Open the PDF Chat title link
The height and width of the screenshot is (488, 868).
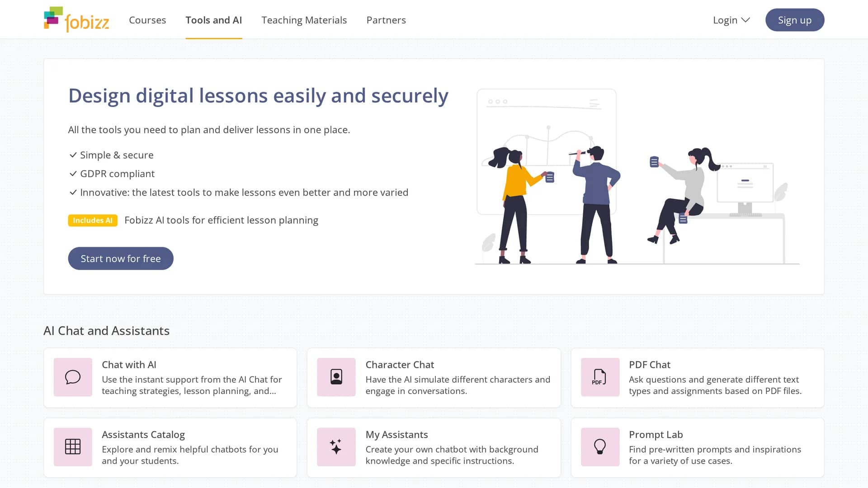point(650,365)
